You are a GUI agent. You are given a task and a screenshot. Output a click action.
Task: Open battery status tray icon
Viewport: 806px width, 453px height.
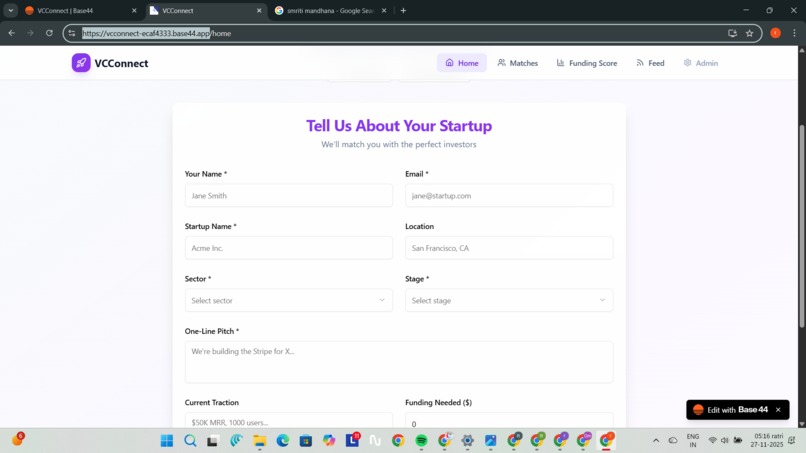738,441
